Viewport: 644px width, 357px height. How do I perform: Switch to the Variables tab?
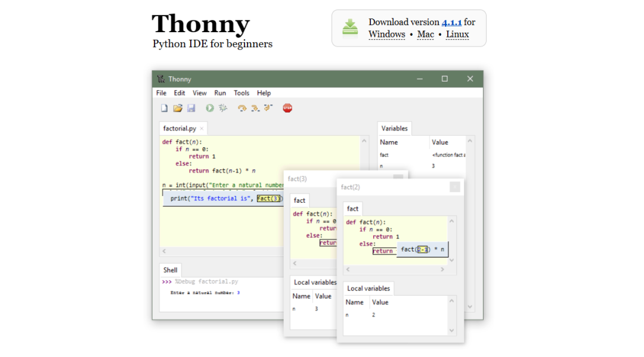[x=394, y=128]
